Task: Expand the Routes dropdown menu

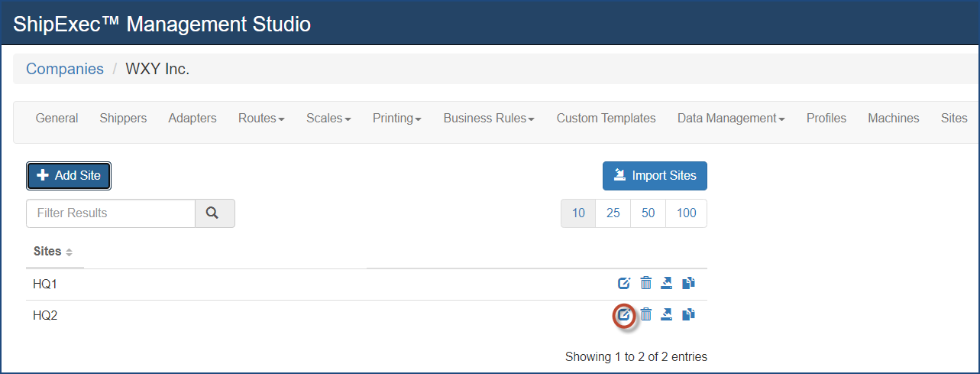Action: point(261,119)
